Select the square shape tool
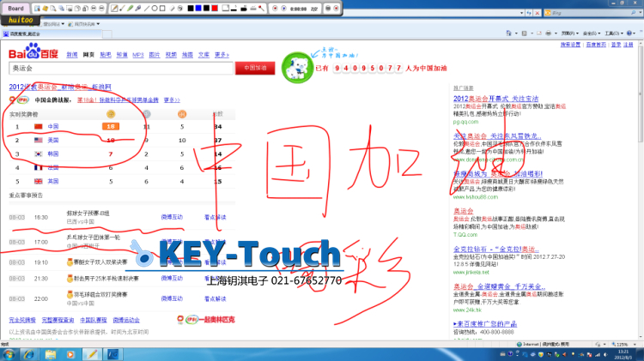 pos(162,9)
